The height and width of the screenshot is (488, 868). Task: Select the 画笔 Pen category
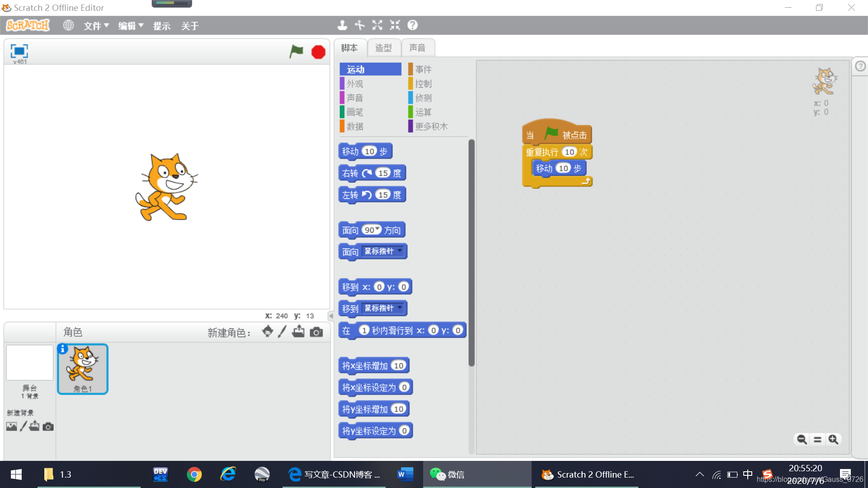pos(354,112)
